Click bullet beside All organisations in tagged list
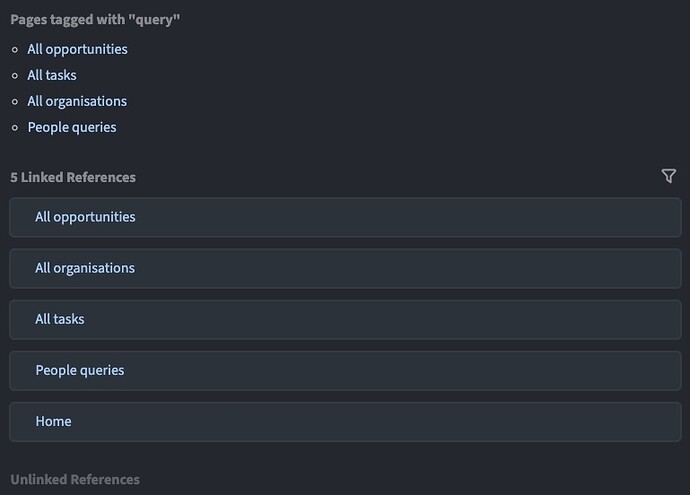 tap(15, 102)
